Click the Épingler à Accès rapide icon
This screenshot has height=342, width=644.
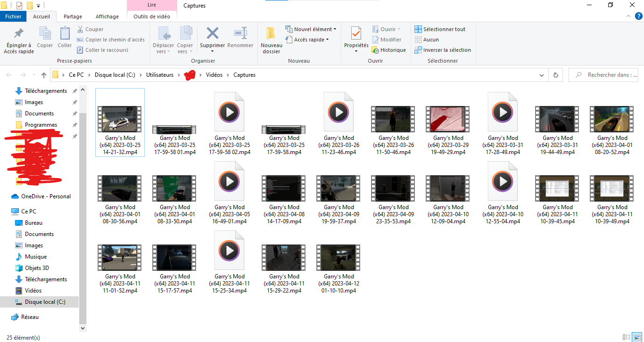point(19,34)
